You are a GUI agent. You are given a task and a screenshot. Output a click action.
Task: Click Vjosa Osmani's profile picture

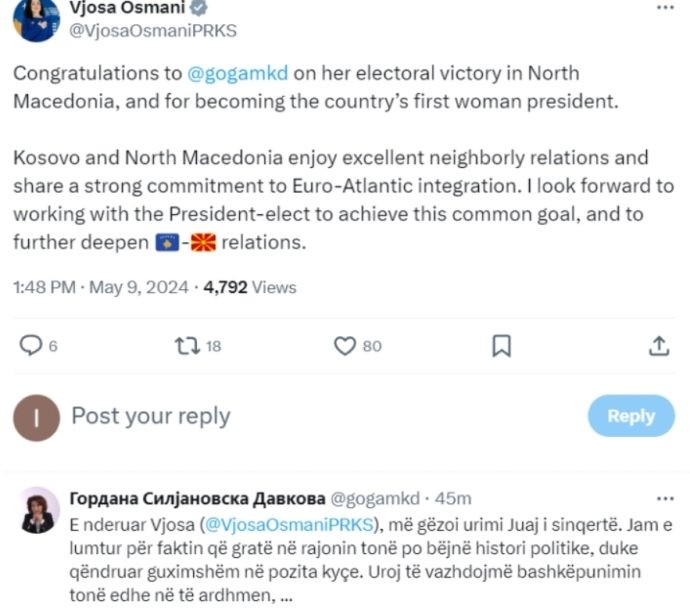(x=38, y=18)
